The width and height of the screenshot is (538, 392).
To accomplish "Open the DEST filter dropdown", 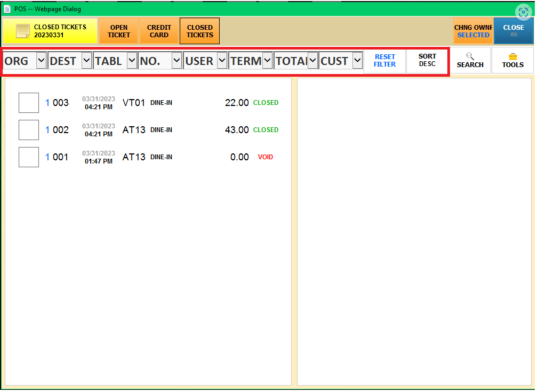I will click(86, 61).
